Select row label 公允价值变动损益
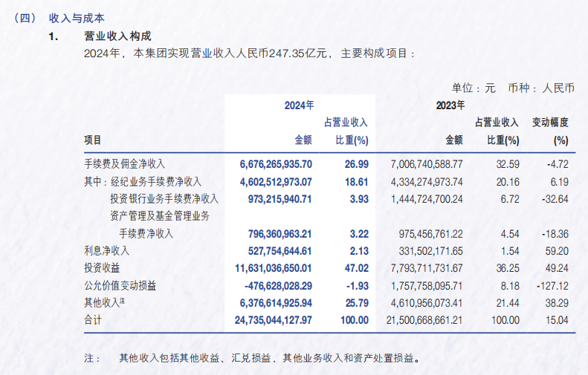Viewport: 588px width, 375px height. (x=120, y=285)
